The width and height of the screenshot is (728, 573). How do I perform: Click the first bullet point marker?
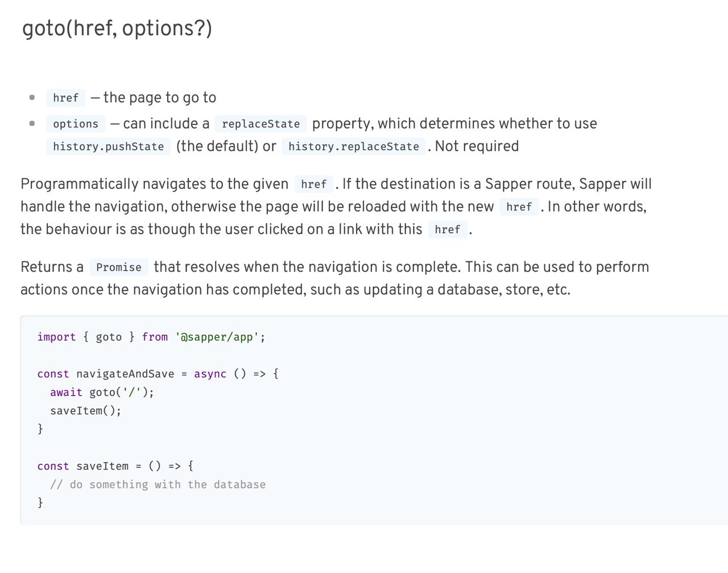point(32,98)
